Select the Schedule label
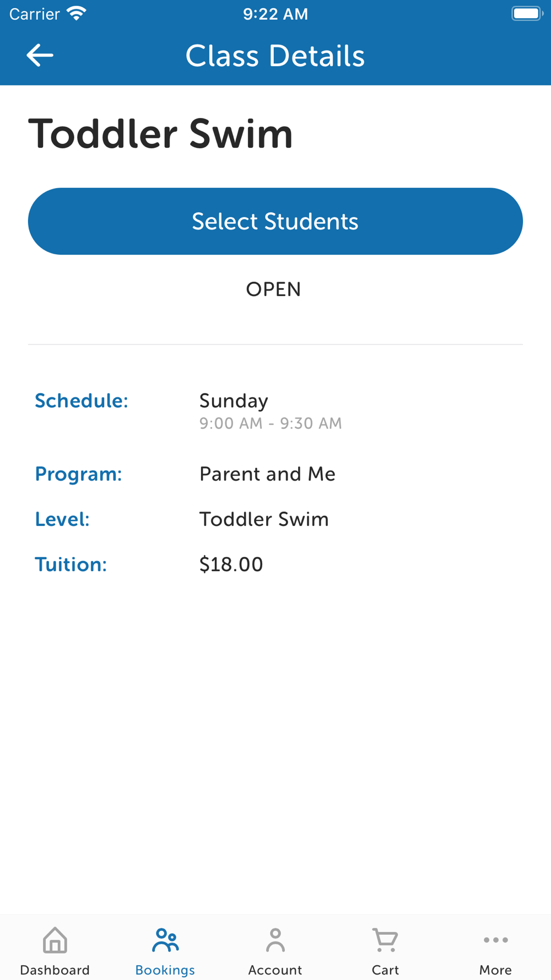This screenshot has width=551, height=980. [x=82, y=401]
